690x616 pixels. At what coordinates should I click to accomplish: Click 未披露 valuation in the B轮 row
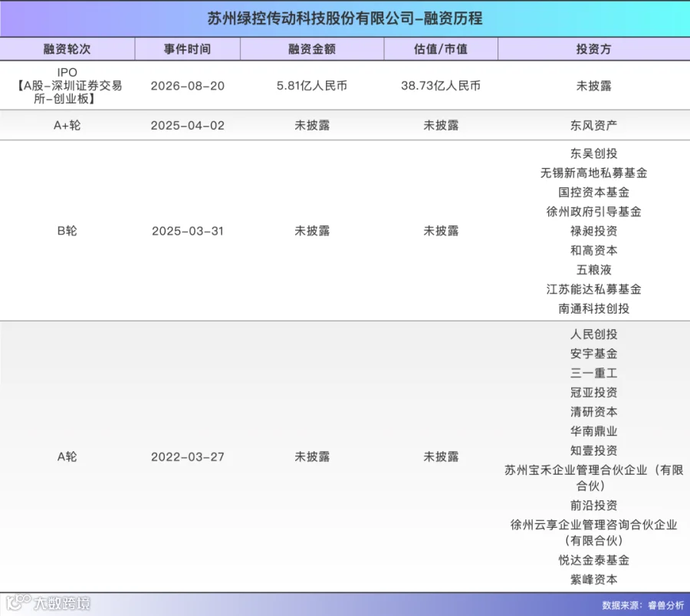(x=441, y=231)
